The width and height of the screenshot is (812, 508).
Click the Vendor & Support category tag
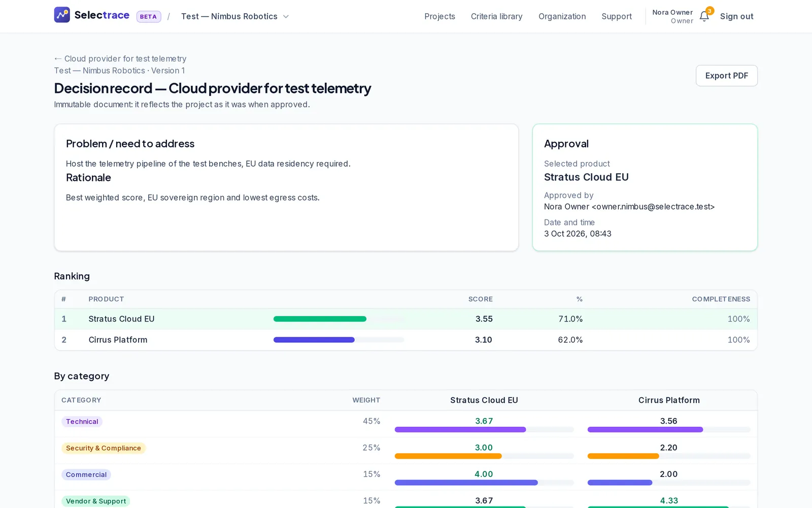(96, 501)
